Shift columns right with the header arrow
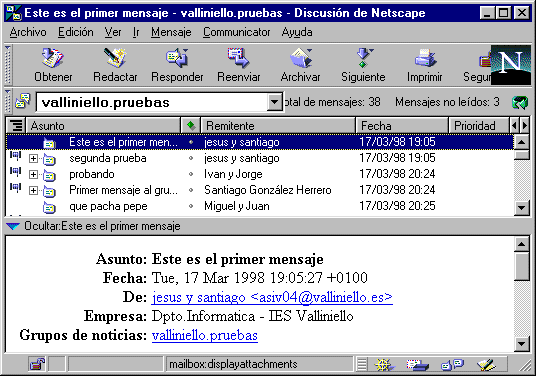 525,126
